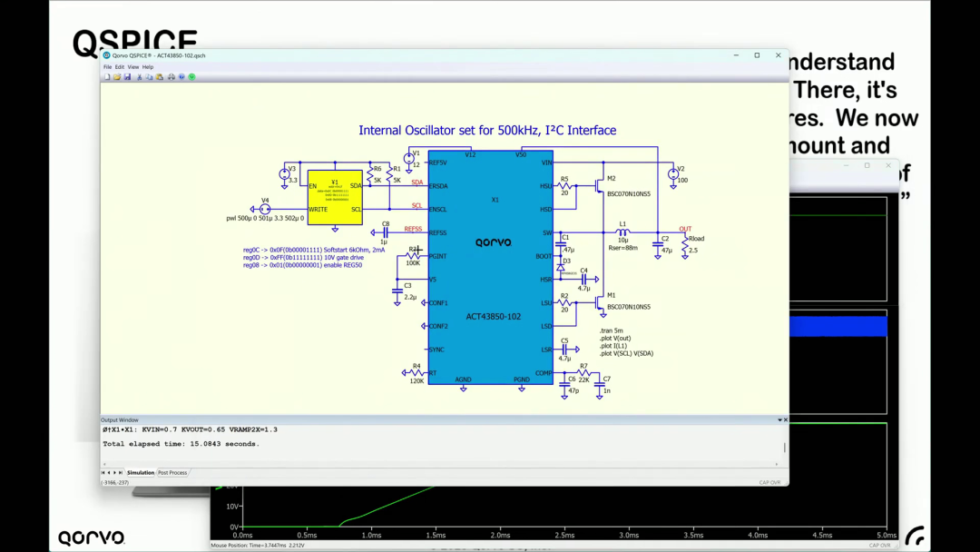Click the Paste clipboard icon
The image size is (980, 552).
coord(160,77)
